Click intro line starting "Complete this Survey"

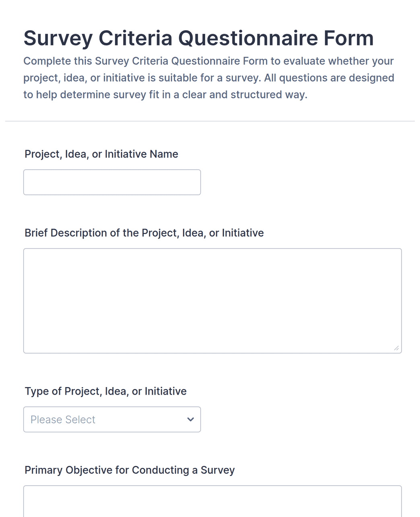208,61
